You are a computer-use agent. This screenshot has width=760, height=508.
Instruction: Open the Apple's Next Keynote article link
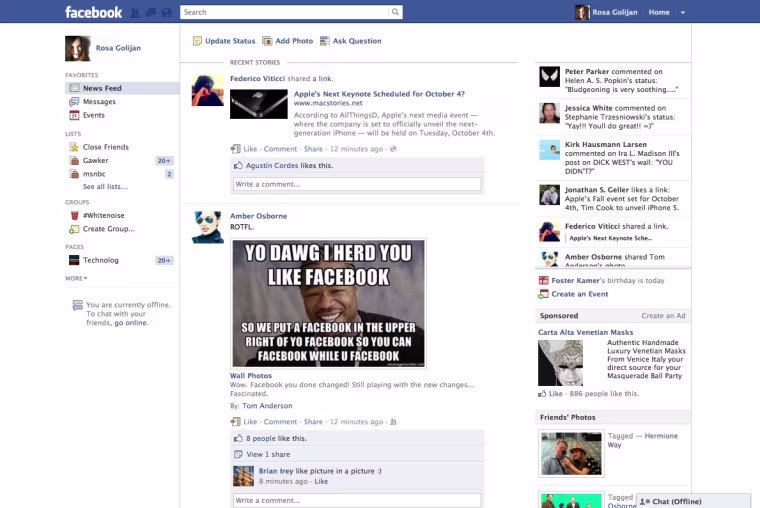click(379, 94)
